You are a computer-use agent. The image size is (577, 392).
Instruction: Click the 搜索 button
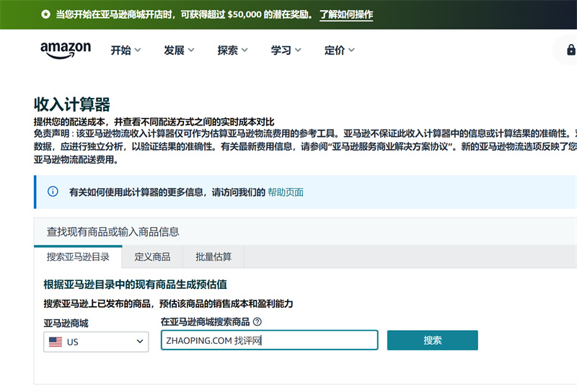432,340
